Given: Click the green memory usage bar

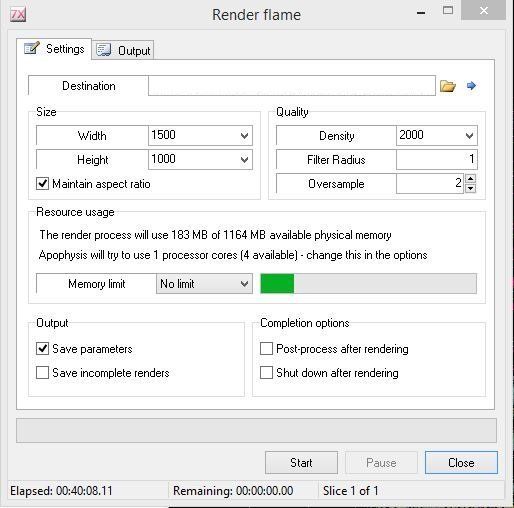Looking at the screenshot, I should click(x=277, y=284).
